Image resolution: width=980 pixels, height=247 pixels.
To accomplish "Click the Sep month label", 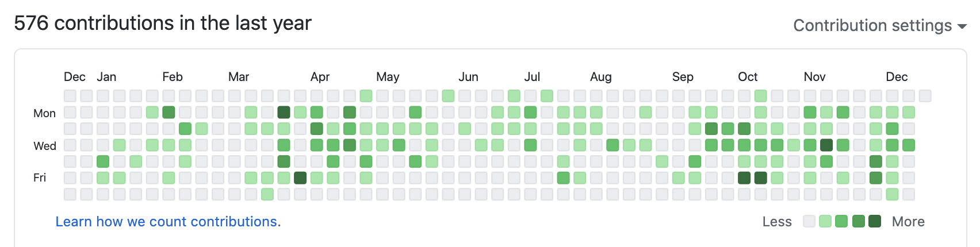I will [683, 77].
